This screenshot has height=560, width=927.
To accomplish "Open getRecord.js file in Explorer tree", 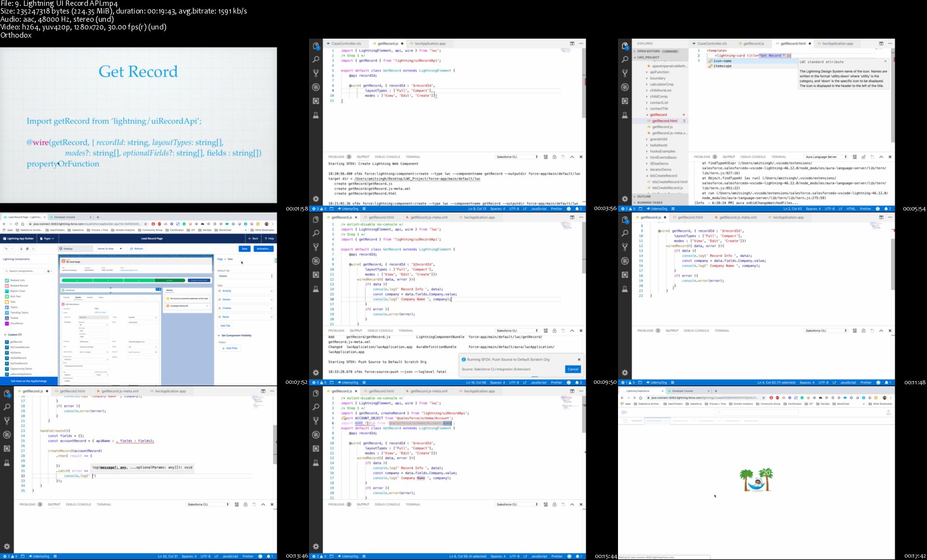I will (662, 127).
